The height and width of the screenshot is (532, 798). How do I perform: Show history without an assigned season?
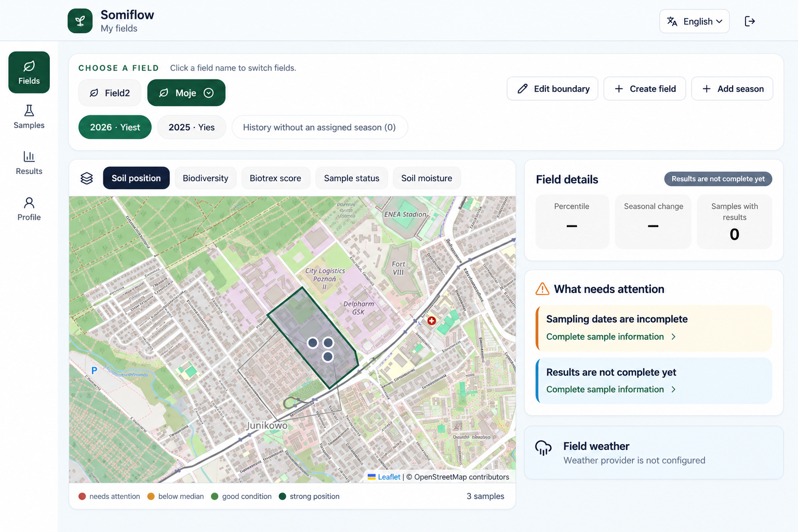(x=320, y=127)
